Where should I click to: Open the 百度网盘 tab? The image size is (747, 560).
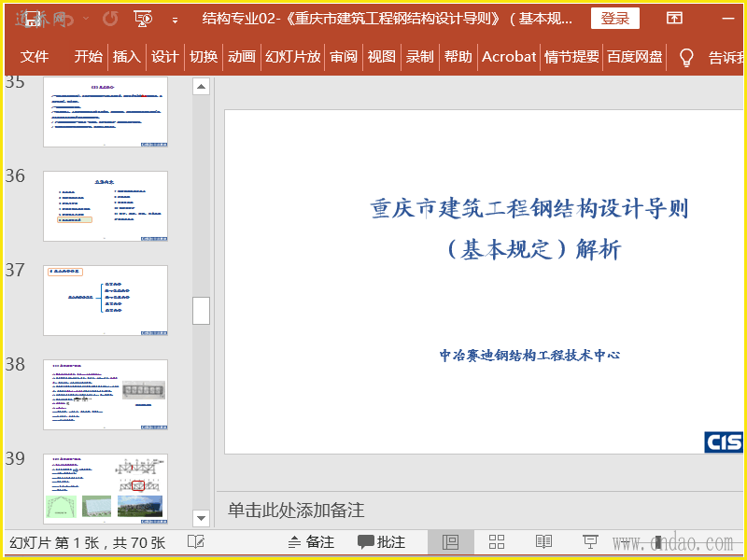[x=635, y=57]
